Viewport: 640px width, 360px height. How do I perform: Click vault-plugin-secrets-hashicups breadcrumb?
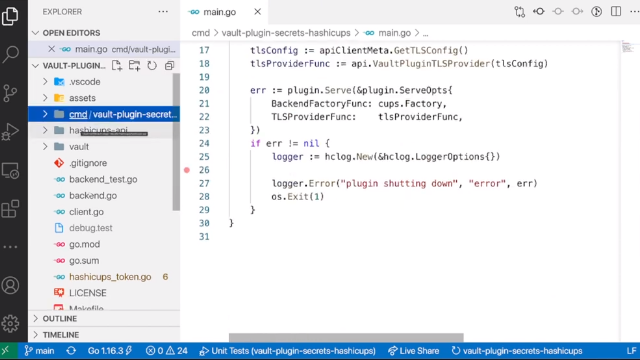click(286, 33)
